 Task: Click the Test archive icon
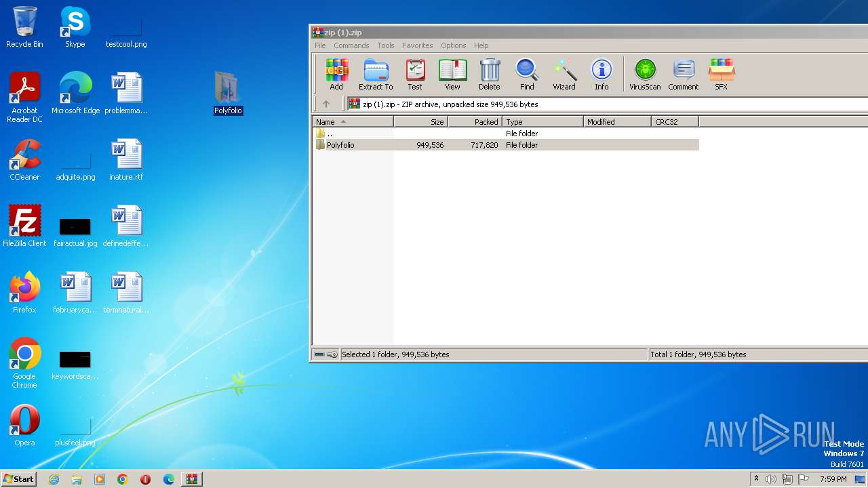(415, 74)
